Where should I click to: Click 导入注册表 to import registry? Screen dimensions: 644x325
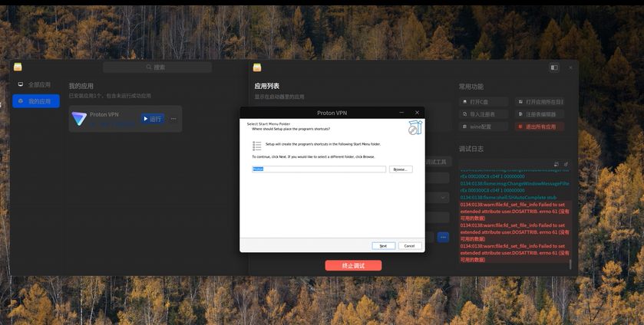484,114
